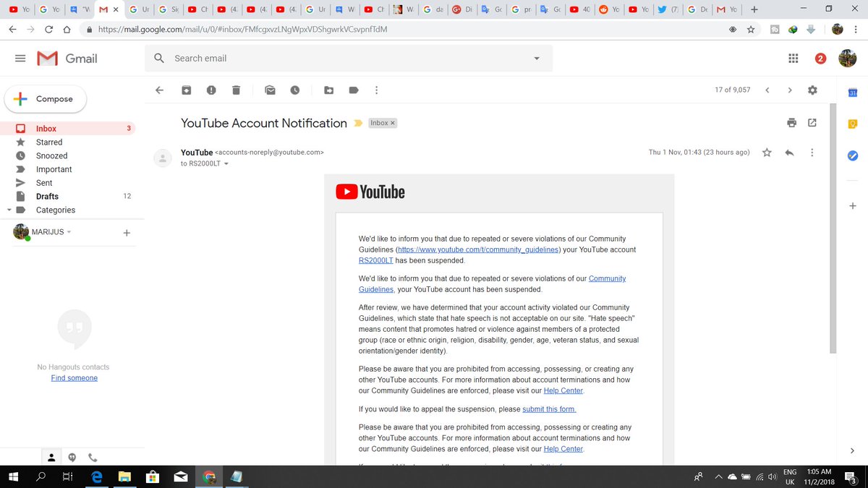Expand the Categories section
The image size is (868, 488).
click(9, 210)
